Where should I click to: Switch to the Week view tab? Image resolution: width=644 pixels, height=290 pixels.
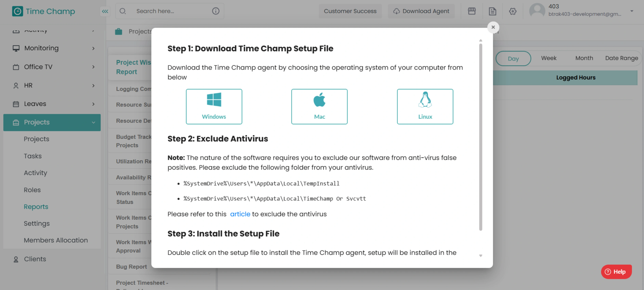(549, 58)
